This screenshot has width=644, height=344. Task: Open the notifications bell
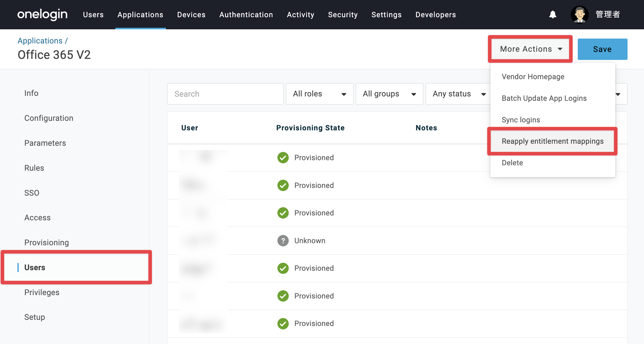(x=553, y=15)
